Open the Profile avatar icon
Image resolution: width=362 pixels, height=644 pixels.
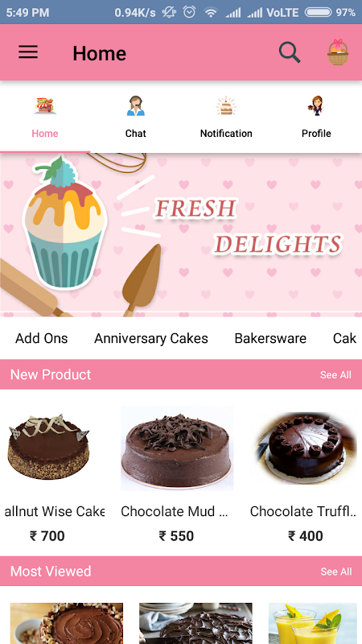[x=316, y=105]
